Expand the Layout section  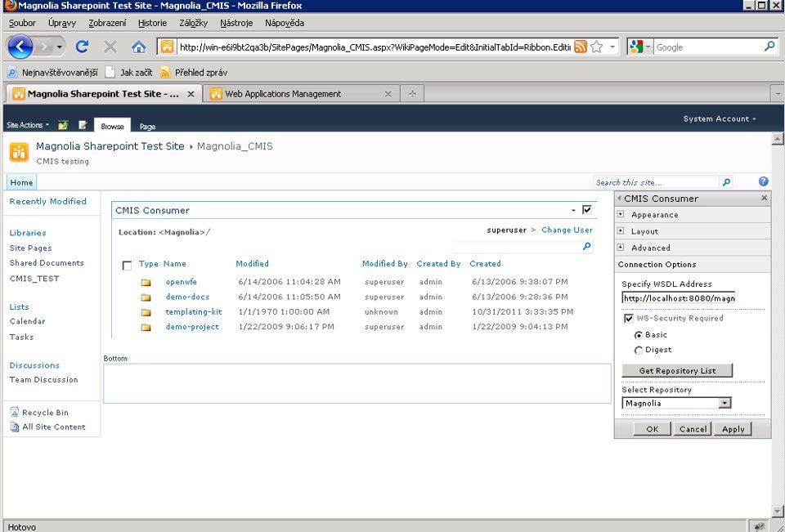tap(621, 230)
